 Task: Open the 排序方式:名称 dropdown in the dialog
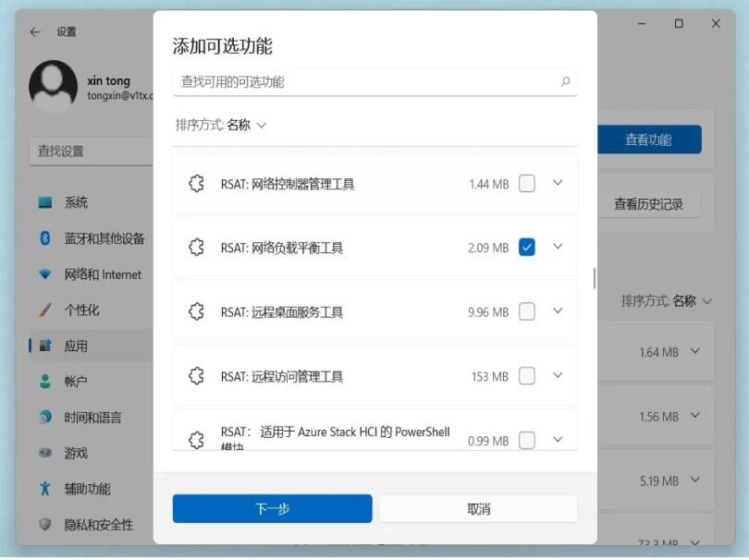click(x=219, y=124)
